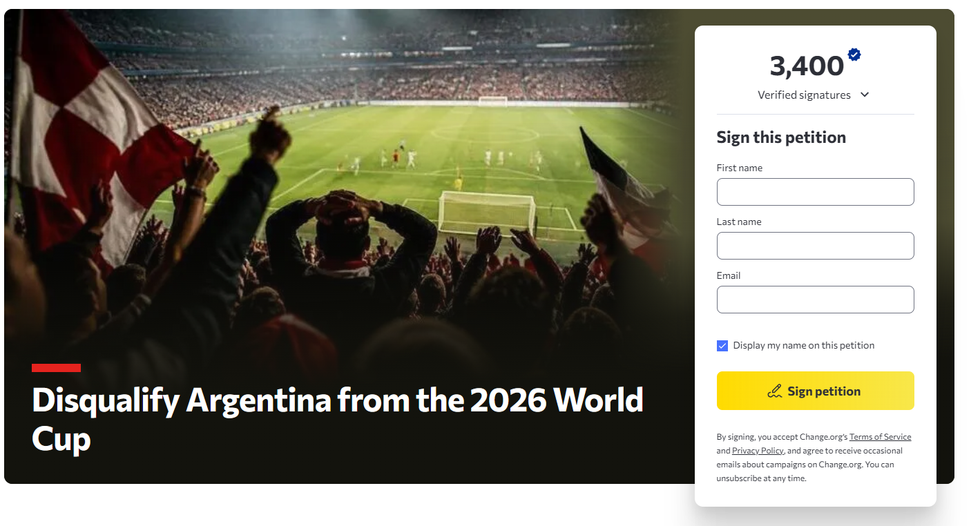
Task: Click the Disqualify Argentina petition title
Action: [x=338, y=418]
